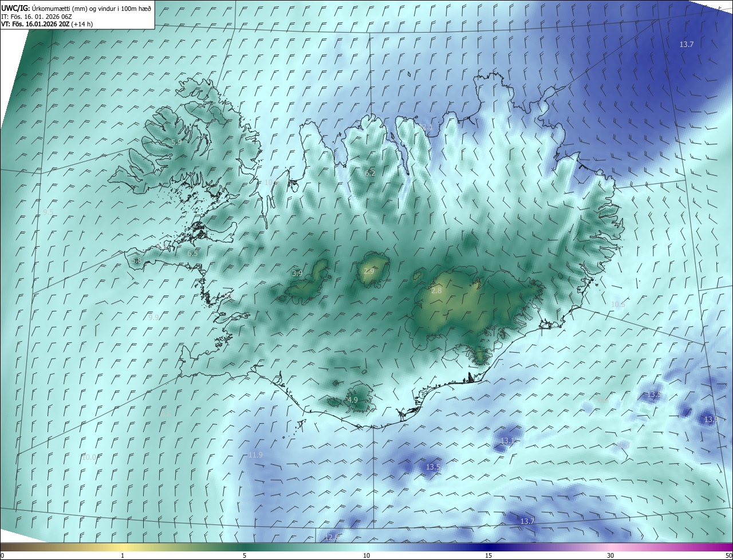Click the 13.1 value south of Iceland

[508, 441]
